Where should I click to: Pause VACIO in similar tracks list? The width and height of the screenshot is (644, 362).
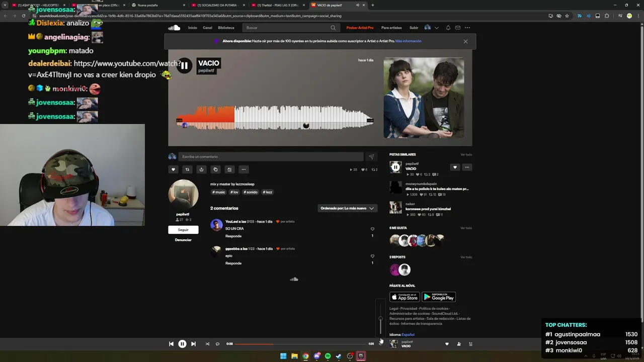coord(395,167)
